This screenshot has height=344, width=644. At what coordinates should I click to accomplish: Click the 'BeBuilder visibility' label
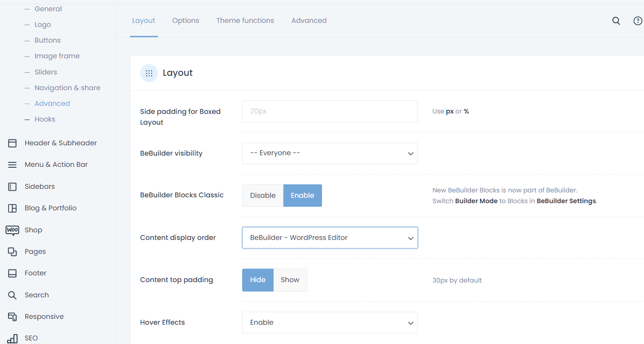[171, 153]
